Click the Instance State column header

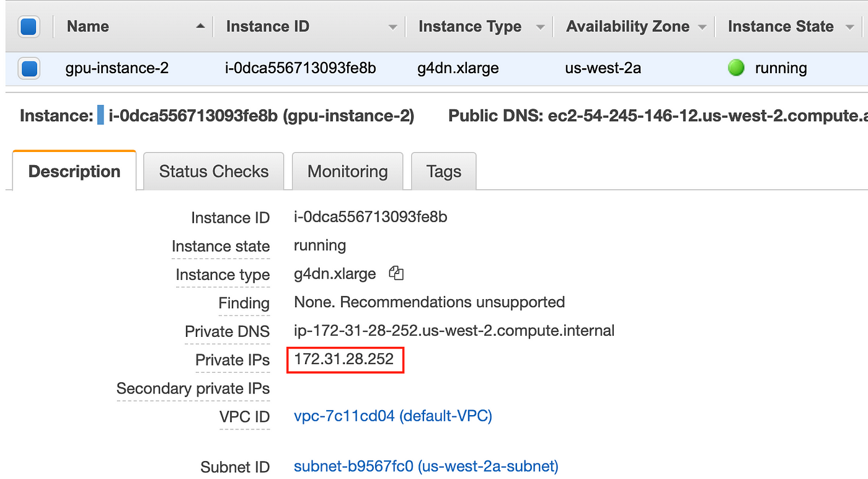781,27
